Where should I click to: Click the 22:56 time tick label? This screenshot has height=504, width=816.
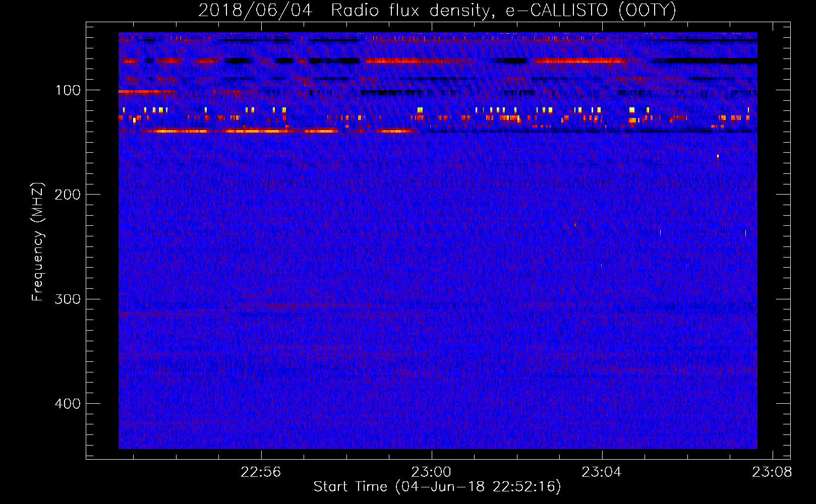pos(261,472)
